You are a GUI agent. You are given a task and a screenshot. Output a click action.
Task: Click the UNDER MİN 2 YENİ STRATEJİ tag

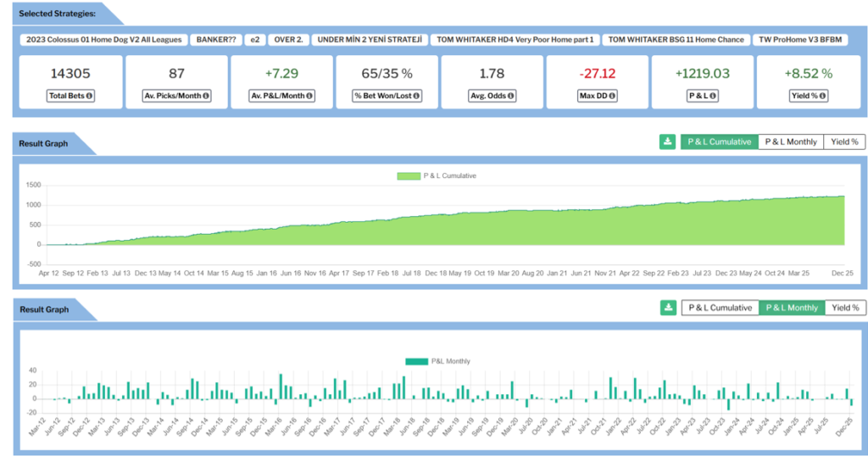(x=370, y=40)
